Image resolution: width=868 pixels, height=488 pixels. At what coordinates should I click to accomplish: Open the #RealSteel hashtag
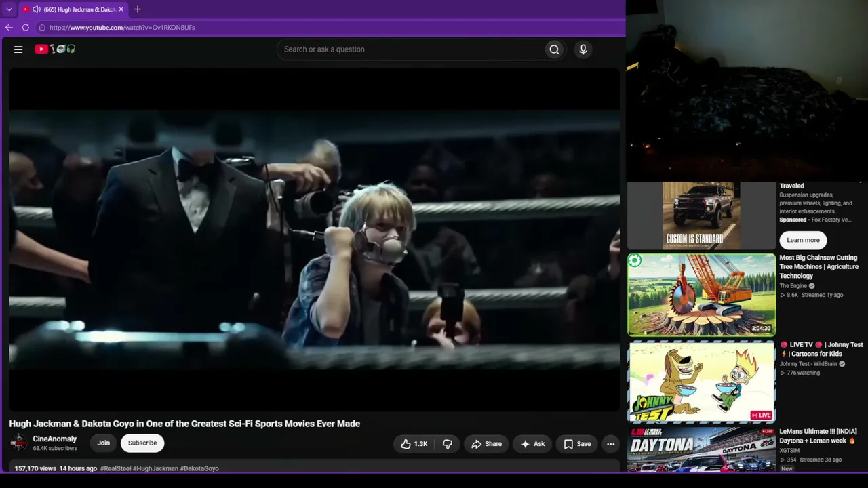116,468
